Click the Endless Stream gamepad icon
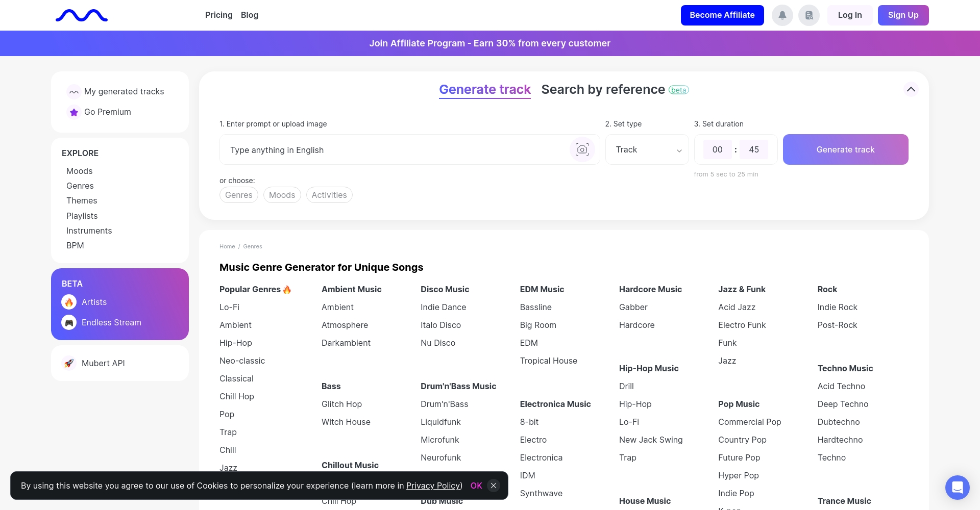Image resolution: width=980 pixels, height=510 pixels. coord(69,323)
